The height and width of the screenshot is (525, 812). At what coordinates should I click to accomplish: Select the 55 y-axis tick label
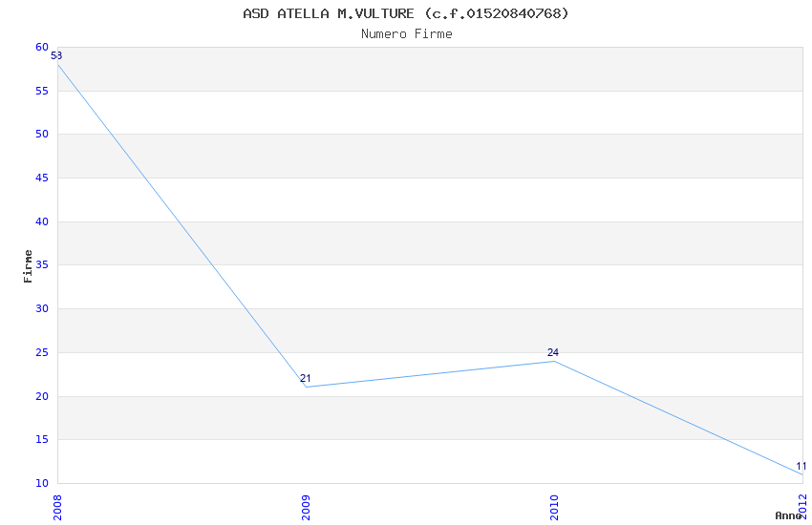pos(42,91)
